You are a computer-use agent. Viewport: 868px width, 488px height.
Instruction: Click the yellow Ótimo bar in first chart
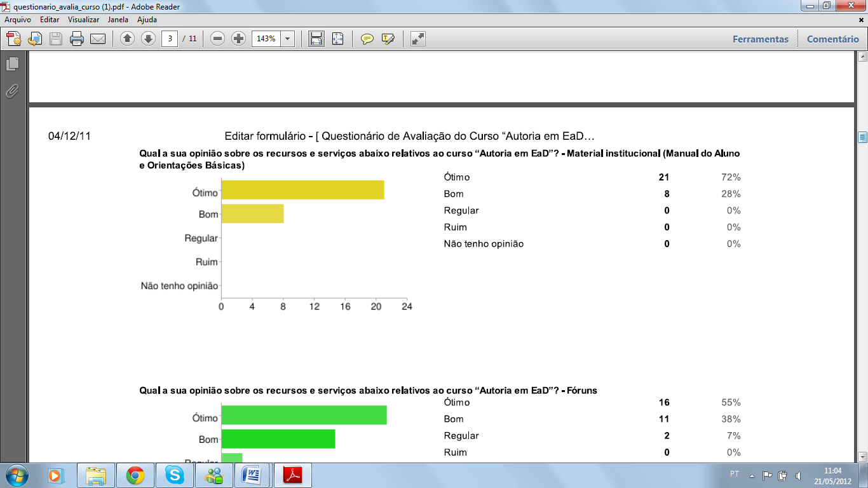point(302,190)
